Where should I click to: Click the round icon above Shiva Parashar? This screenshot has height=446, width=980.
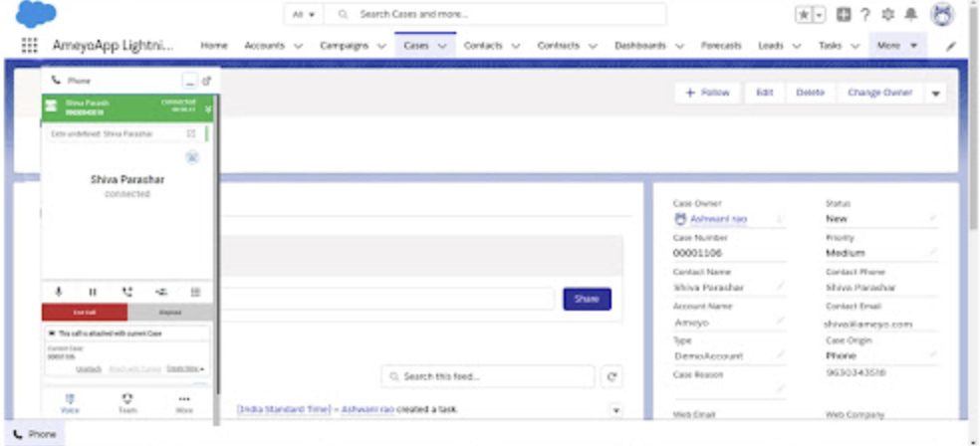click(192, 157)
